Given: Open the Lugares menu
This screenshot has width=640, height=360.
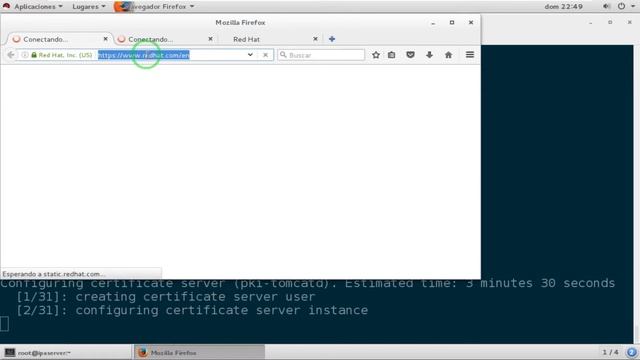Looking at the screenshot, I should tap(89, 7).
